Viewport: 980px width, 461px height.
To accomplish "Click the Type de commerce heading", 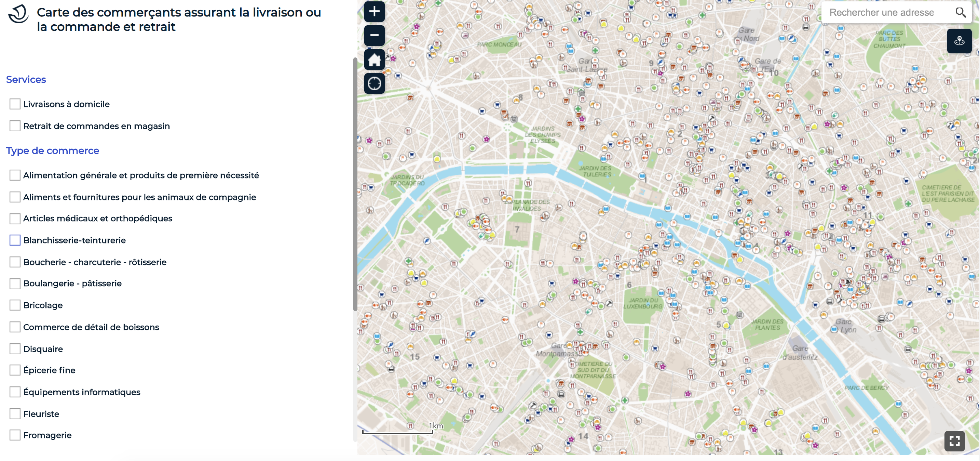I will coord(53,151).
